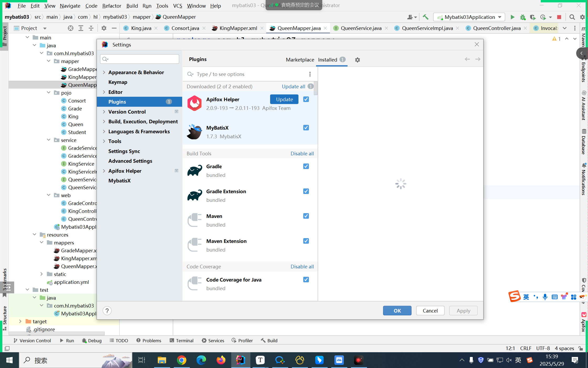The height and width of the screenshot is (368, 588).
Task: Click Select Opened File target icon
Action: pos(70,28)
